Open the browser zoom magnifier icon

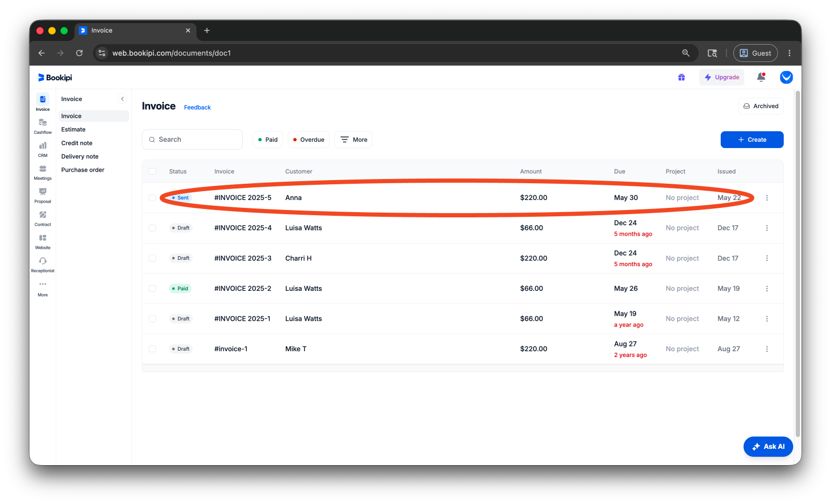685,53
